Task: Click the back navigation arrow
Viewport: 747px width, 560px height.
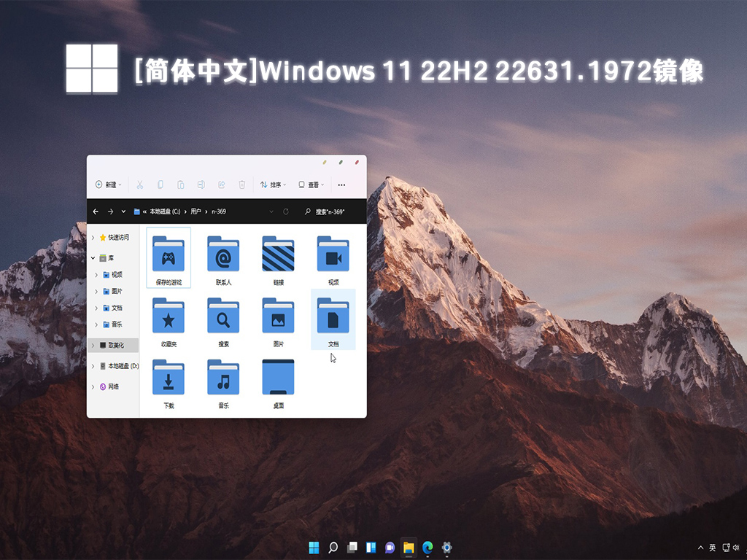Action: tap(96, 211)
